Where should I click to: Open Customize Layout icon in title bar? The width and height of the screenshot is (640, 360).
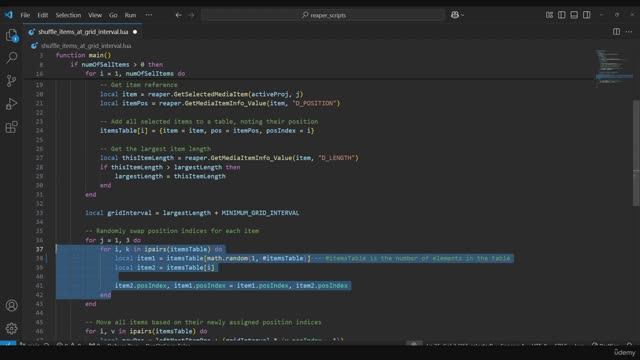(549, 15)
